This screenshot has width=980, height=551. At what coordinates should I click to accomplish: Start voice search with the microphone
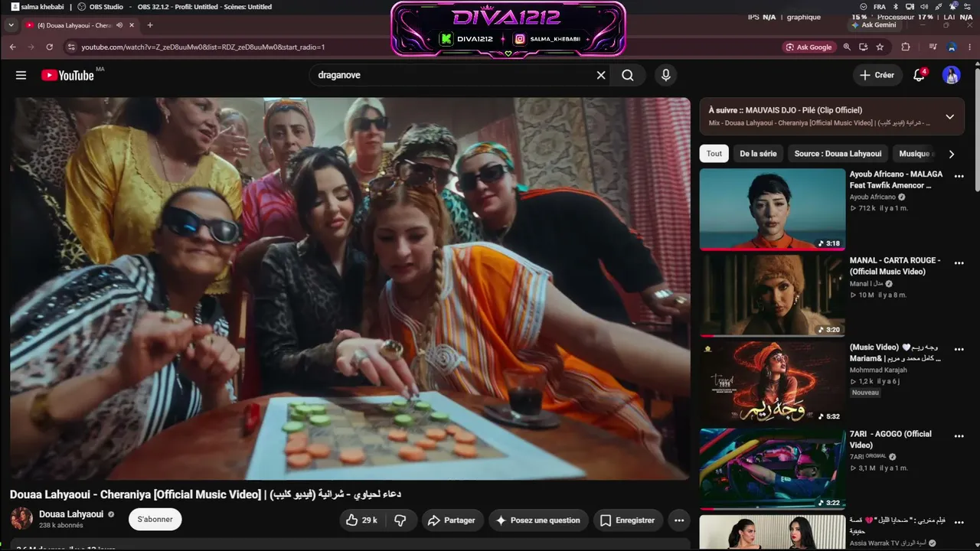[x=666, y=75]
